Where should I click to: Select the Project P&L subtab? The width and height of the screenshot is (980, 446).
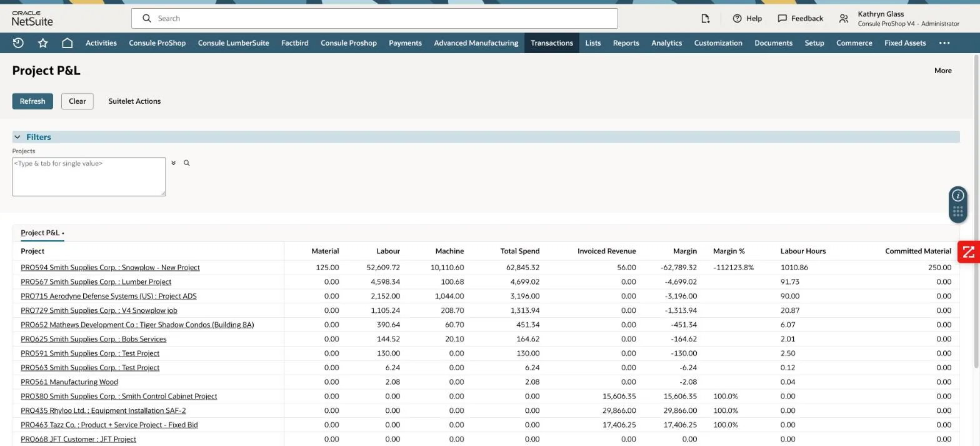[42, 233]
